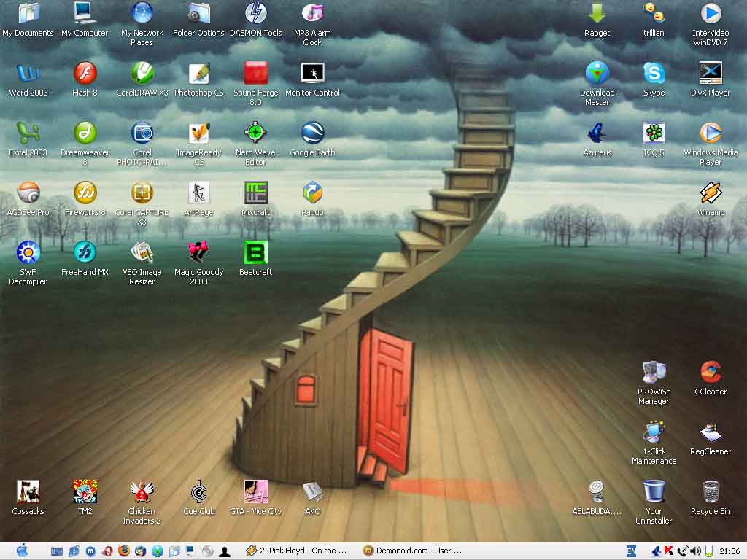Open the My Documents folder icon
The height and width of the screenshot is (560, 747).
(28, 13)
